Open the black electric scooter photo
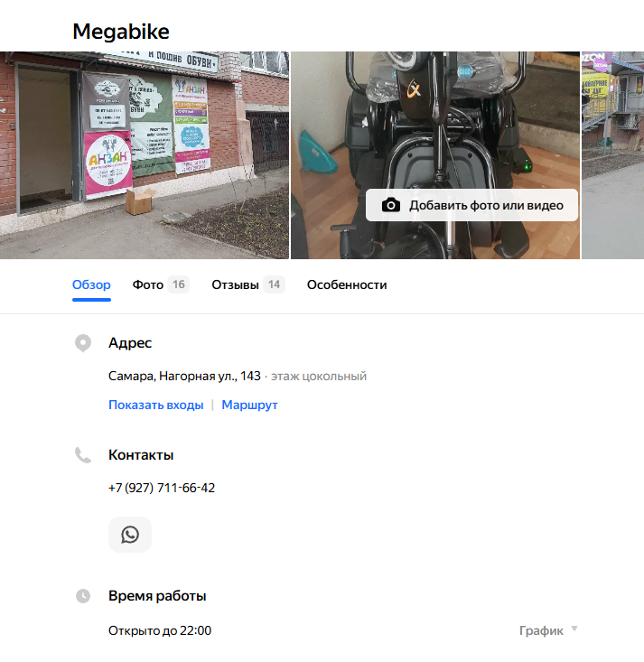The width and height of the screenshot is (644, 662). pos(435,126)
